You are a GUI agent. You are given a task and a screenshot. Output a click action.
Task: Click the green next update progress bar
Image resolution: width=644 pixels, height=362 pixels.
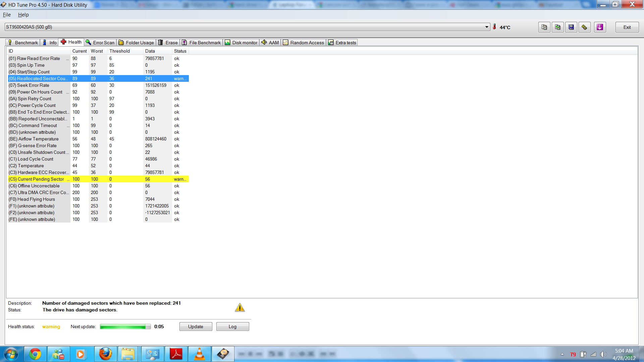tap(125, 327)
